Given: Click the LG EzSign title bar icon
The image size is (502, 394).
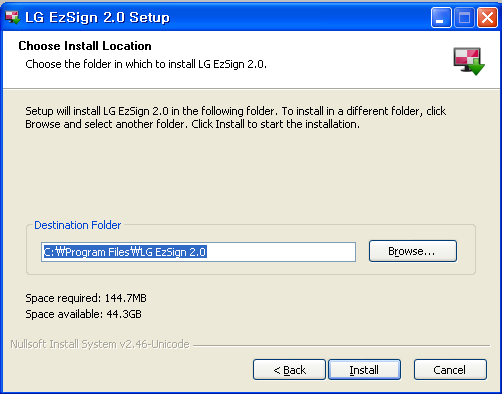Looking at the screenshot, I should pos(13,18).
